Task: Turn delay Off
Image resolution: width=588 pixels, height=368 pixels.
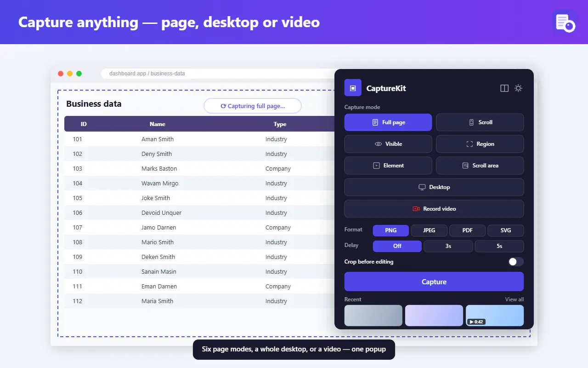Action: 397,246
